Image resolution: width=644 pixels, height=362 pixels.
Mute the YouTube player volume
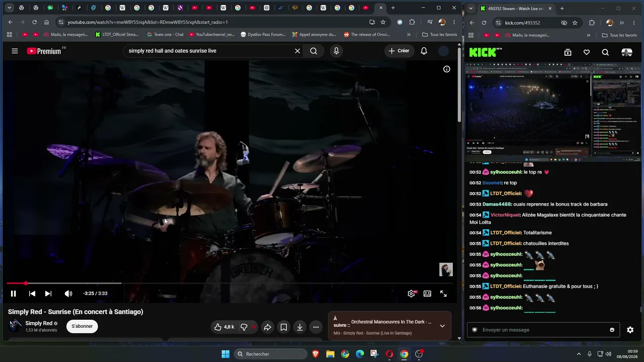68,294
